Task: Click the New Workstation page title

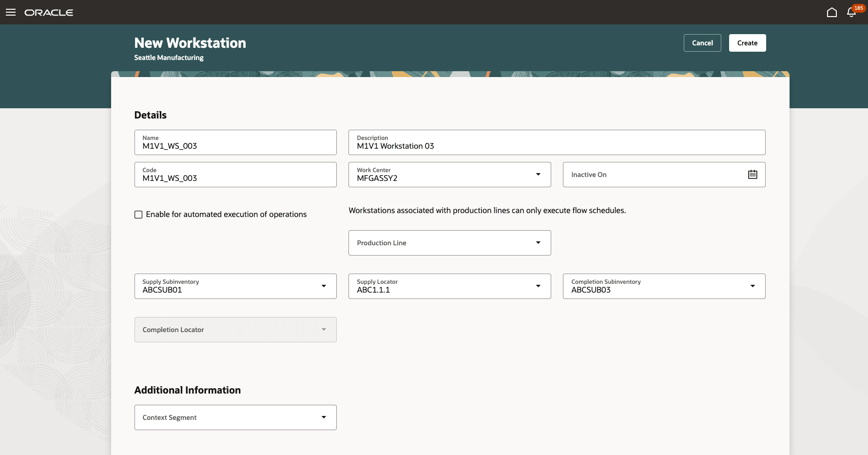Action: pyautogui.click(x=190, y=43)
